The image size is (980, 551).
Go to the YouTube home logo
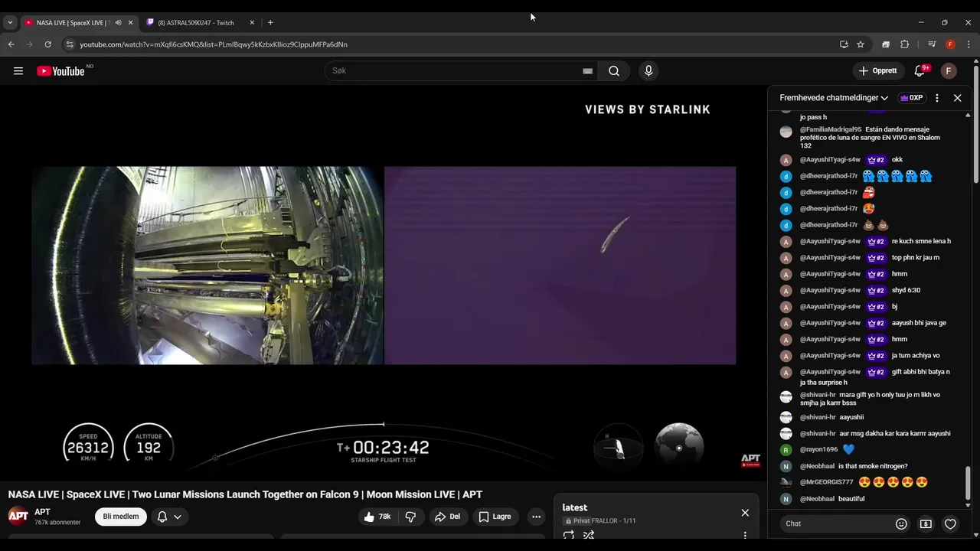(x=60, y=71)
